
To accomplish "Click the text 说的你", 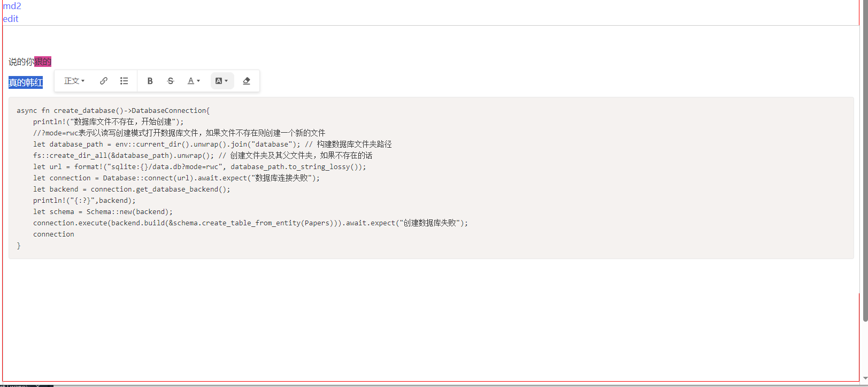I will pos(21,62).
